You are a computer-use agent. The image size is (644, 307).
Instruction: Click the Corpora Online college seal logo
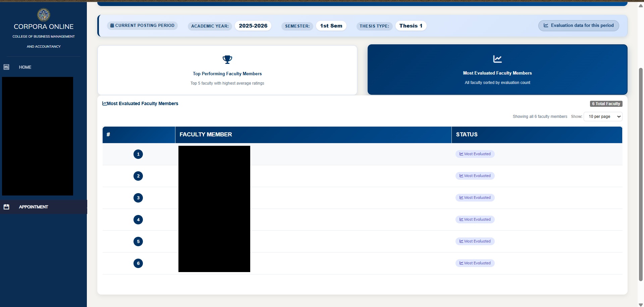44,15
